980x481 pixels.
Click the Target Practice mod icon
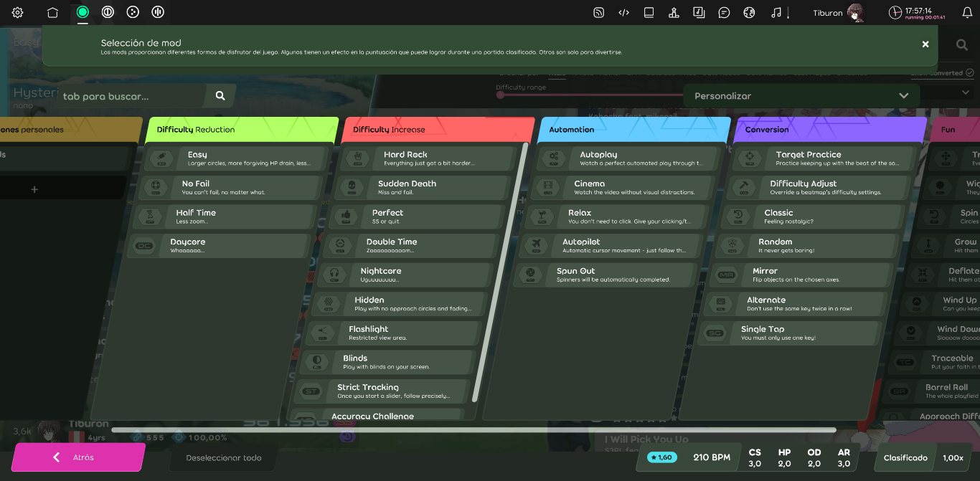(749, 158)
